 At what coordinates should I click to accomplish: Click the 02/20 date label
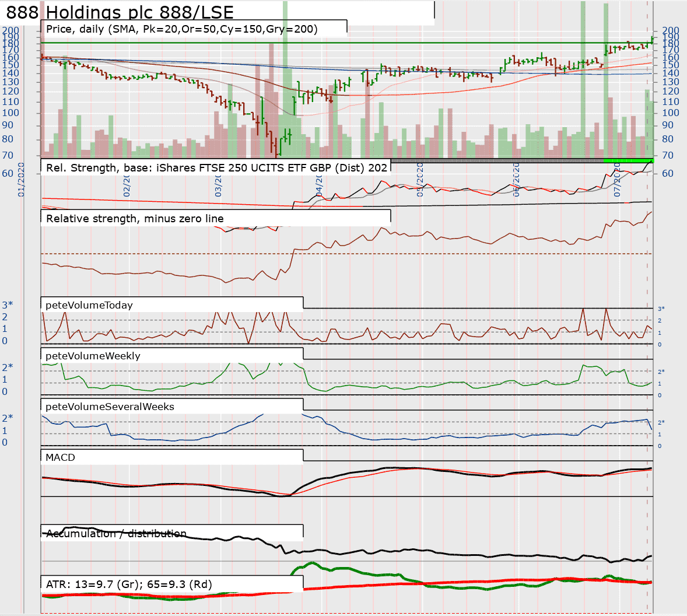126,185
